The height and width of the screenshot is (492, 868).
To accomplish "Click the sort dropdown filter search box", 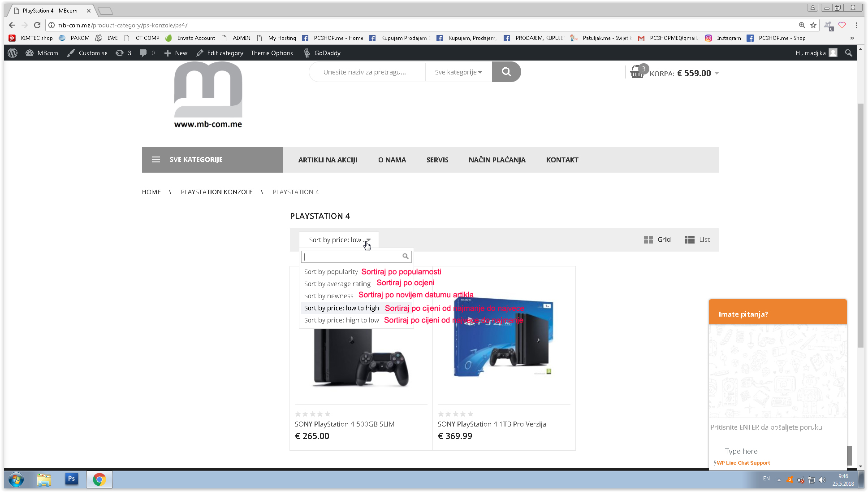I will [x=356, y=257].
